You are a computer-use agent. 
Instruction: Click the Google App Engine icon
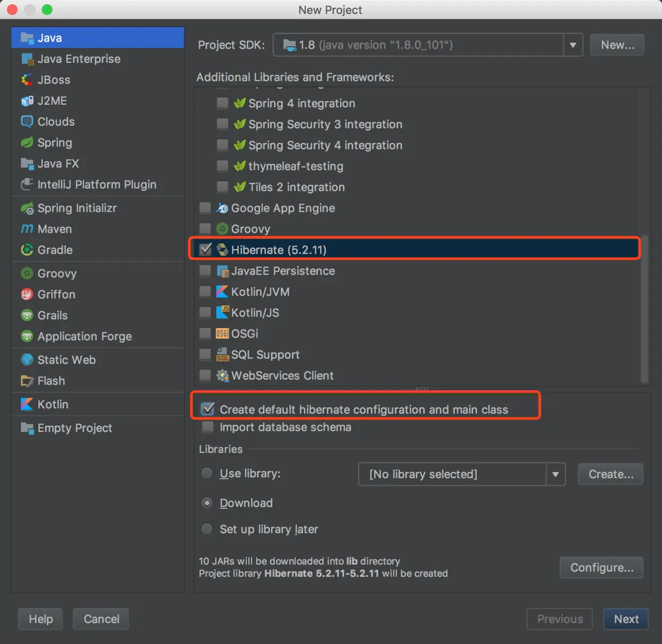click(x=222, y=208)
